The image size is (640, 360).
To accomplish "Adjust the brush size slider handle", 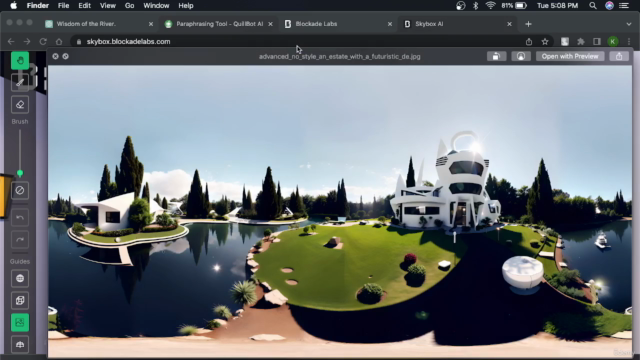I will tap(20, 173).
